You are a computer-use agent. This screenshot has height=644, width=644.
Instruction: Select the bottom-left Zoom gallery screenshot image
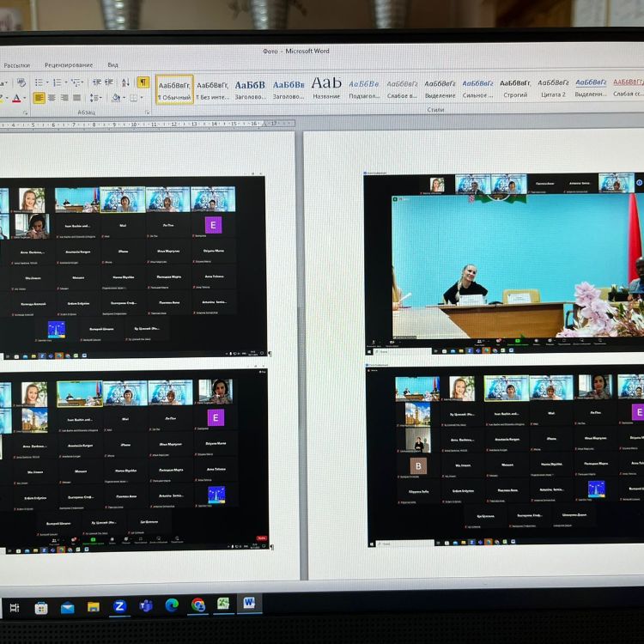133,460
